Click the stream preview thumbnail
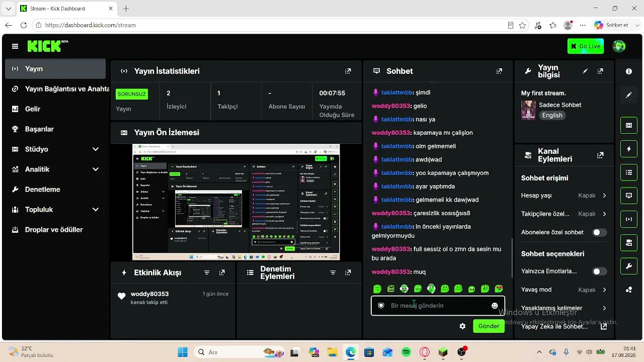This screenshot has width=644, height=362. click(236, 202)
